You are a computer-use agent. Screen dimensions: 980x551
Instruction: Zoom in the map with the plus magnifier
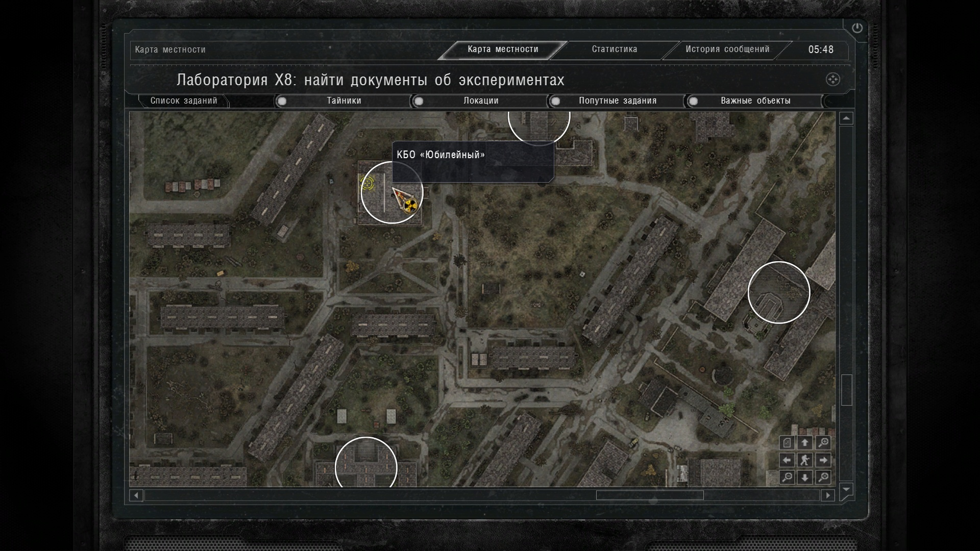click(823, 443)
